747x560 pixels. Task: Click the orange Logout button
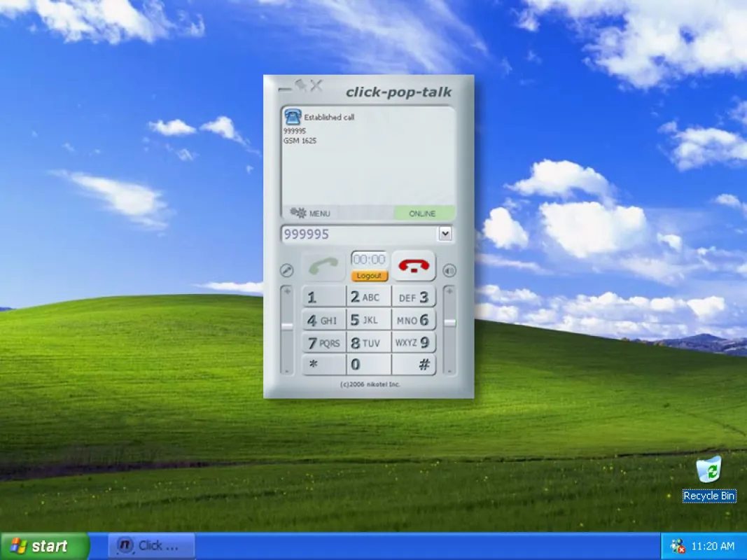coord(369,276)
